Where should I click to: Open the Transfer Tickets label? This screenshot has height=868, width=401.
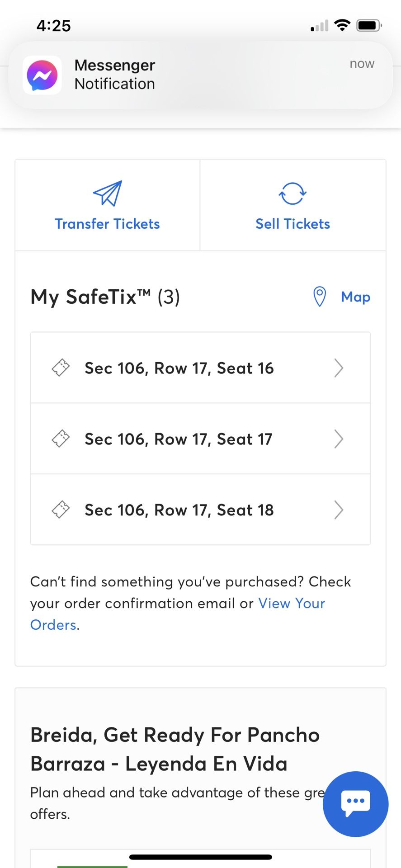[108, 224]
